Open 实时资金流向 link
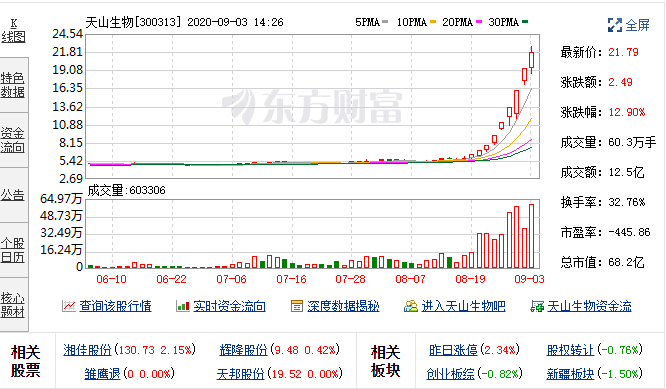This screenshot has height=389, width=666. (229, 306)
